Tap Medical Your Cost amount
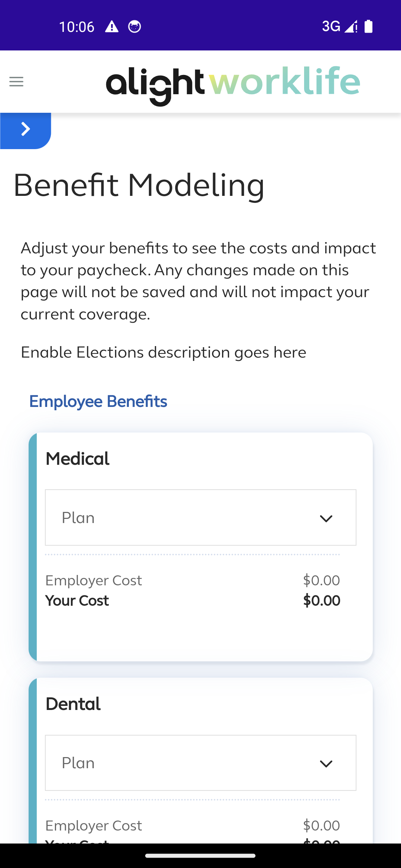Image resolution: width=401 pixels, height=868 pixels. coord(322,601)
